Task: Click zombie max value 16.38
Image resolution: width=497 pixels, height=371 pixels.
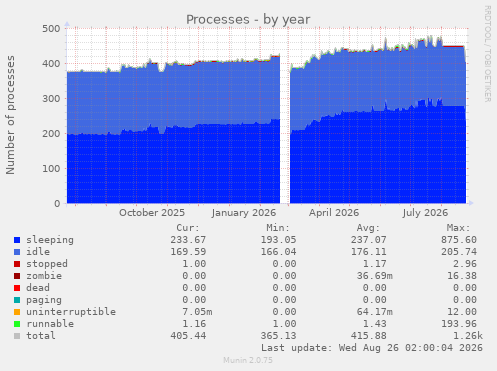Action: [462, 276]
